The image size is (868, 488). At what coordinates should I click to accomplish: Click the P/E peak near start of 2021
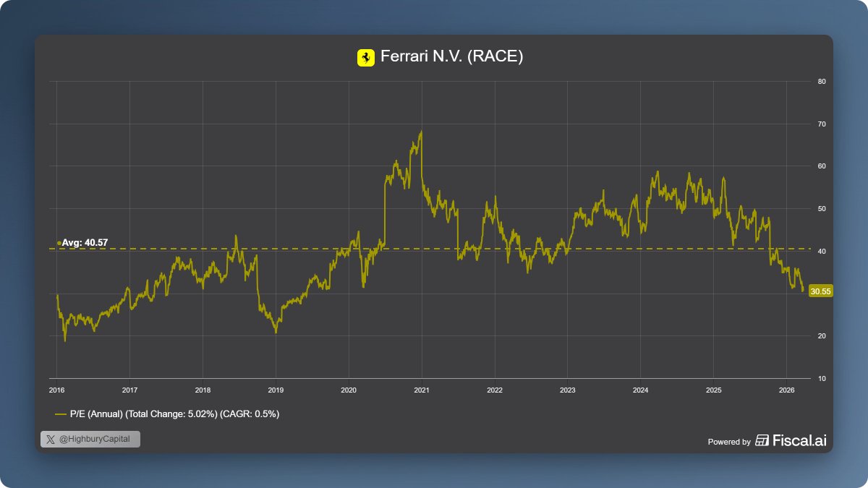pos(420,132)
